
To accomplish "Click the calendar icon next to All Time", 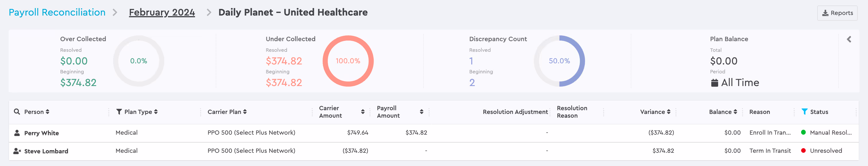I will click(714, 83).
